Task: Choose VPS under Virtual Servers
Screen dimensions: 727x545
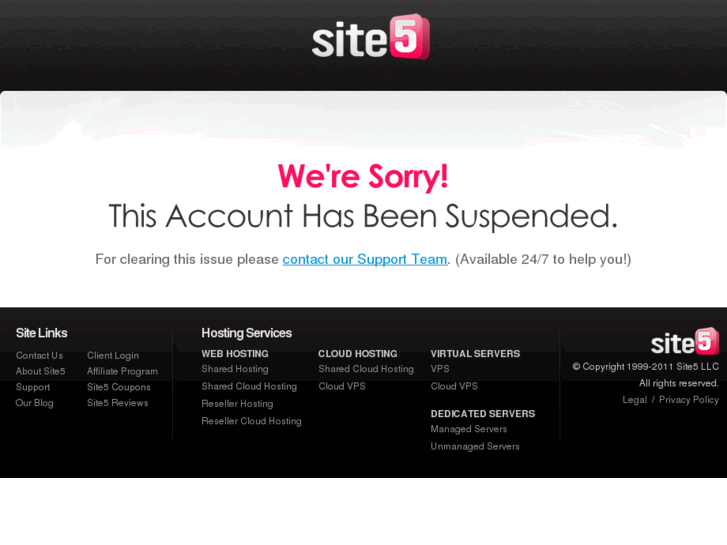Action: pos(440,369)
